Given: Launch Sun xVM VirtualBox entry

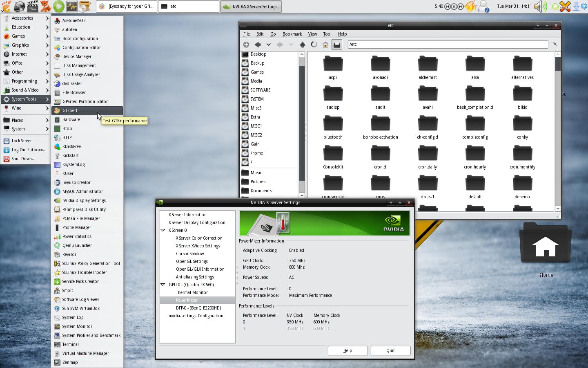Looking at the screenshot, I should [87, 308].
